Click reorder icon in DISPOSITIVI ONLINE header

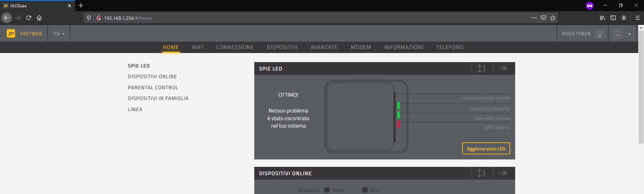(x=481, y=173)
